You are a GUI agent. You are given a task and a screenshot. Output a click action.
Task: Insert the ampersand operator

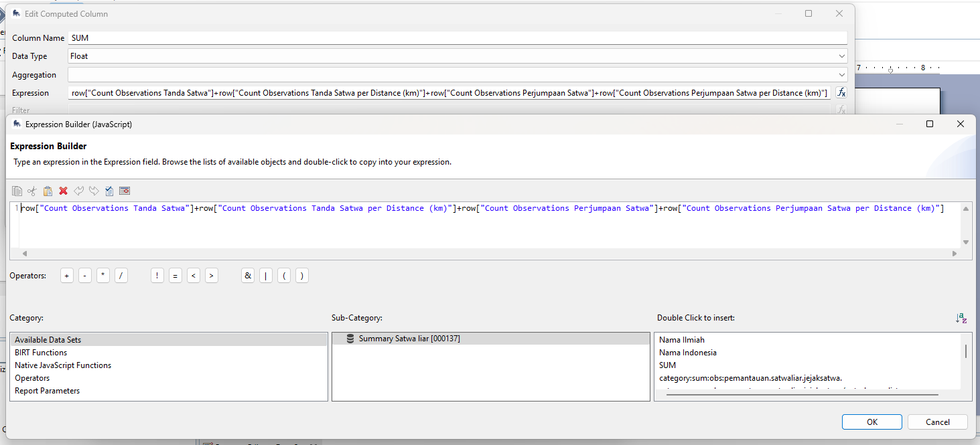tap(248, 276)
